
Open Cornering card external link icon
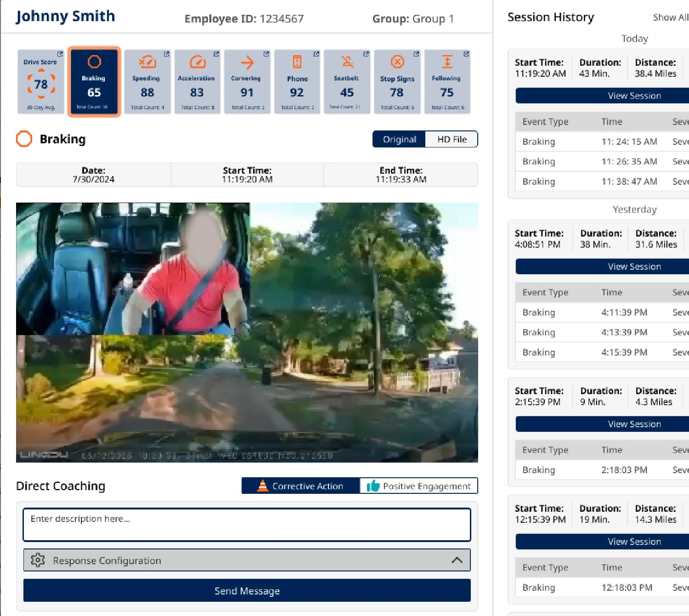pyautogui.click(x=266, y=54)
